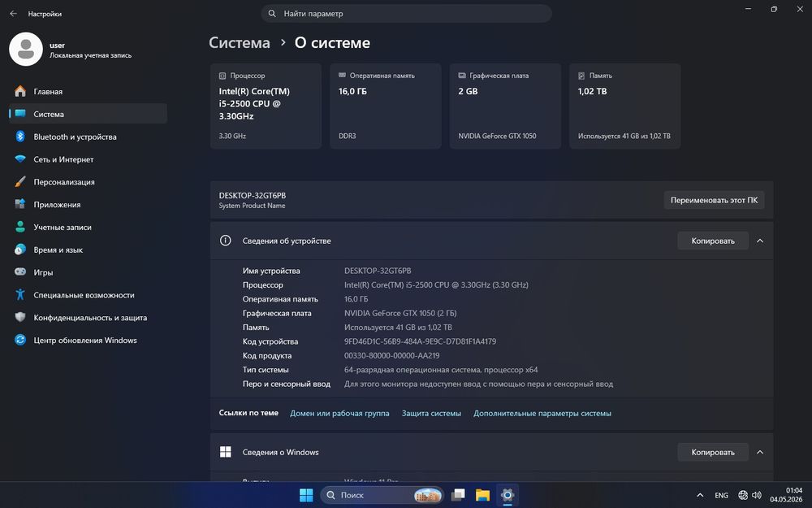This screenshot has height=508, width=812.
Task: Collapse the Сведения об устройстве section chevron
Action: point(760,241)
